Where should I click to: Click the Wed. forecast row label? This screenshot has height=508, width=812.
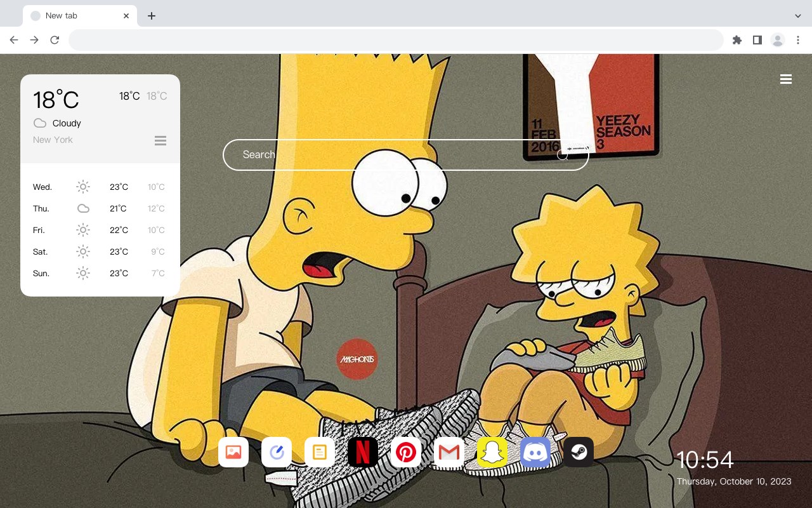(43, 187)
